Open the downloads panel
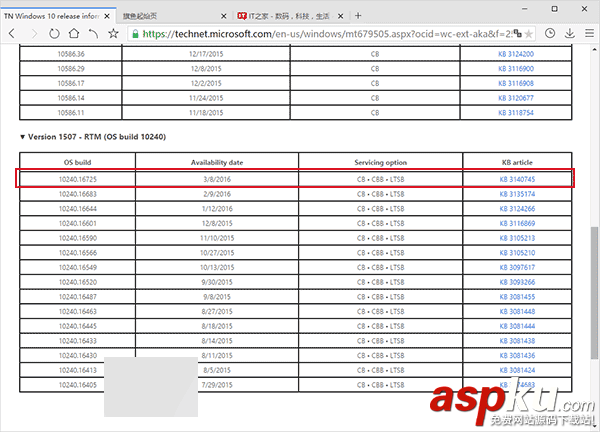This screenshot has height=432, width=600. [570, 34]
